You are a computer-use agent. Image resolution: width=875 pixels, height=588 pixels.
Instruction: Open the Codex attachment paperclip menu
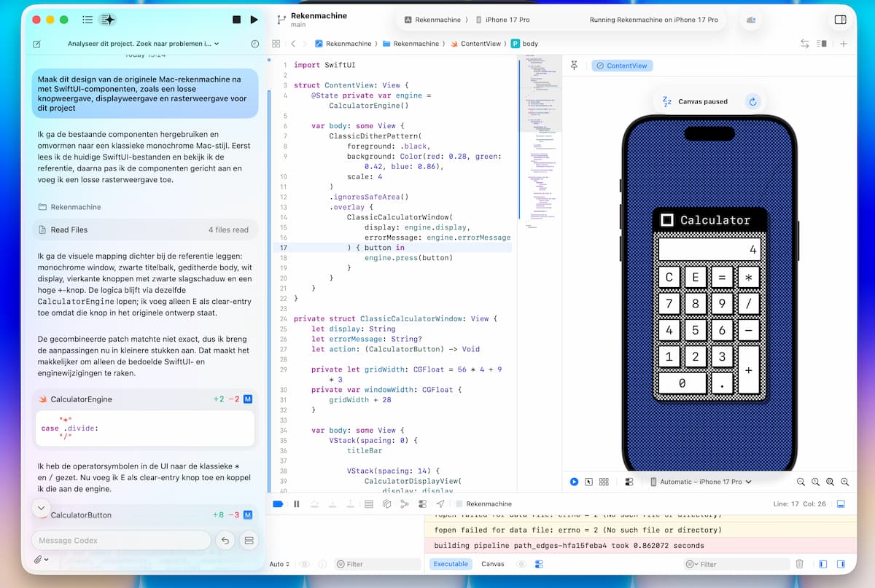[x=41, y=560]
